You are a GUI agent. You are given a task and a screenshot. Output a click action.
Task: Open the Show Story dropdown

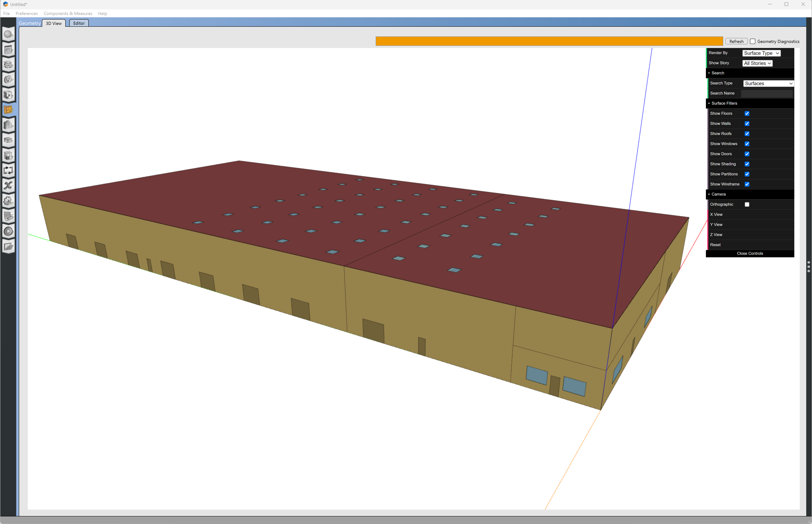click(757, 63)
